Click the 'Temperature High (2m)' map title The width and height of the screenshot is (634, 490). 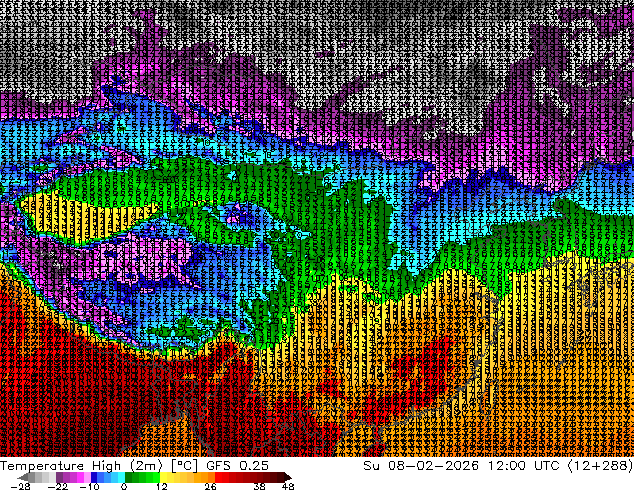click(x=81, y=466)
